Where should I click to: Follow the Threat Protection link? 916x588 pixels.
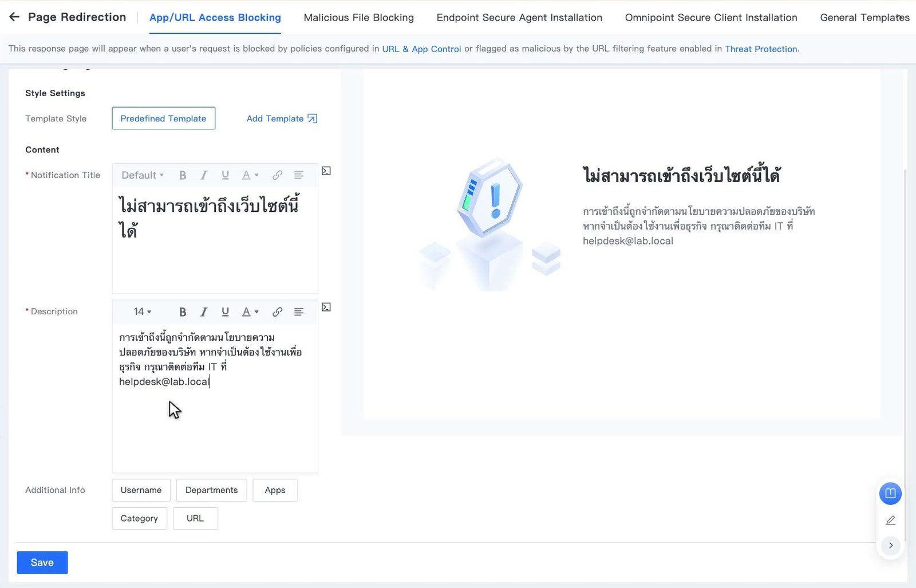coord(761,49)
